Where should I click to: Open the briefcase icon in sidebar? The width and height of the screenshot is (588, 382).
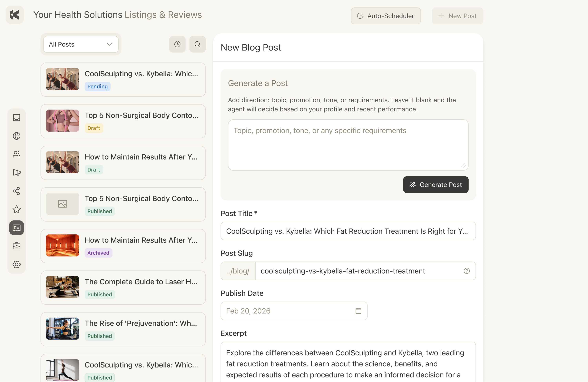tap(16, 246)
